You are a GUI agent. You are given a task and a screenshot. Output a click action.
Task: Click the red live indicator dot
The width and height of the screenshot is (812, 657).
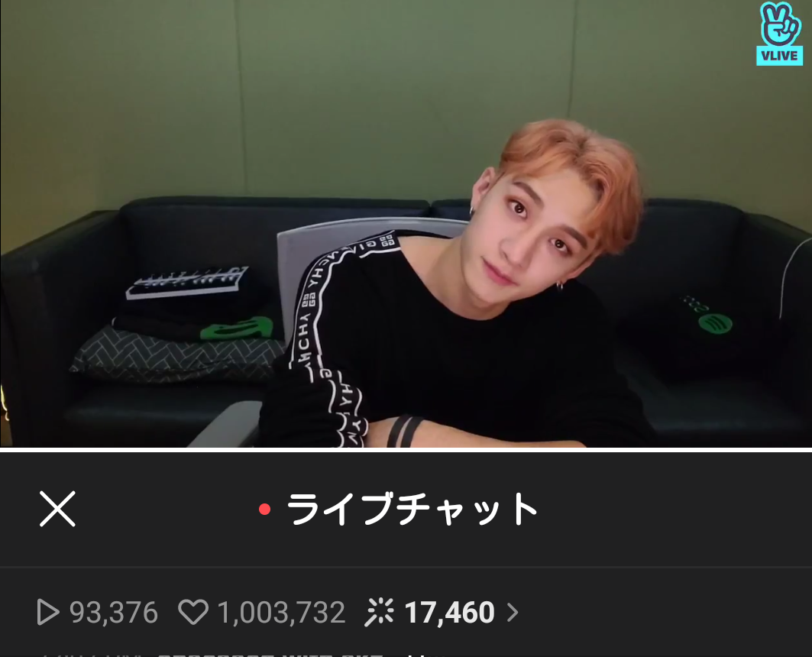[264, 510]
